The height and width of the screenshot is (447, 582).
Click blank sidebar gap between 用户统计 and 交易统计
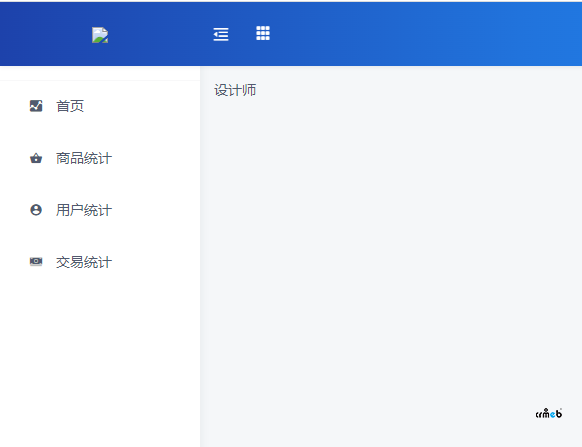(100, 236)
